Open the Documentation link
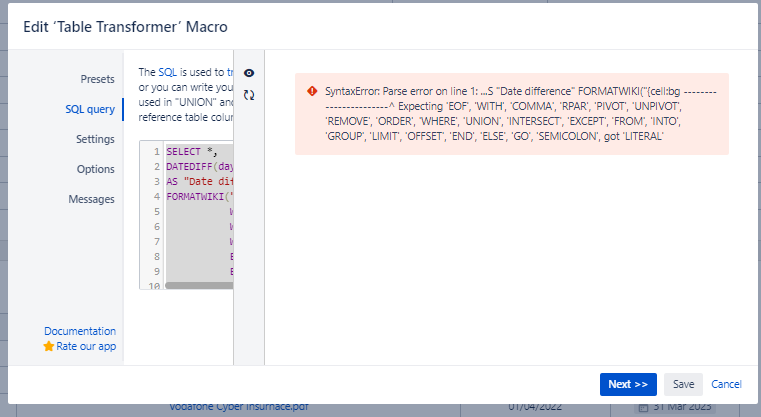 point(80,331)
